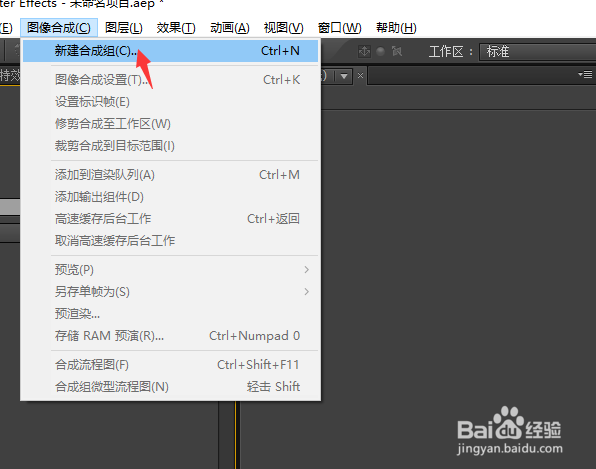Click the round sphere icon in toolbar

[x=380, y=51]
